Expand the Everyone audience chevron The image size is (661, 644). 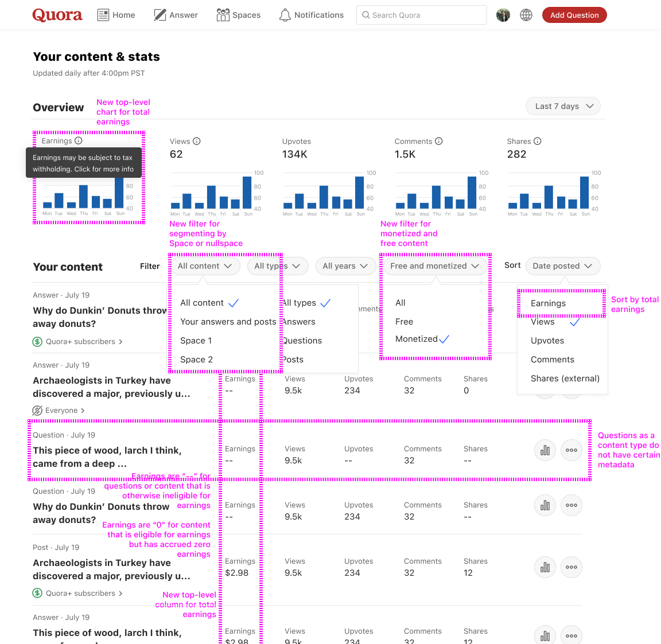click(x=83, y=410)
